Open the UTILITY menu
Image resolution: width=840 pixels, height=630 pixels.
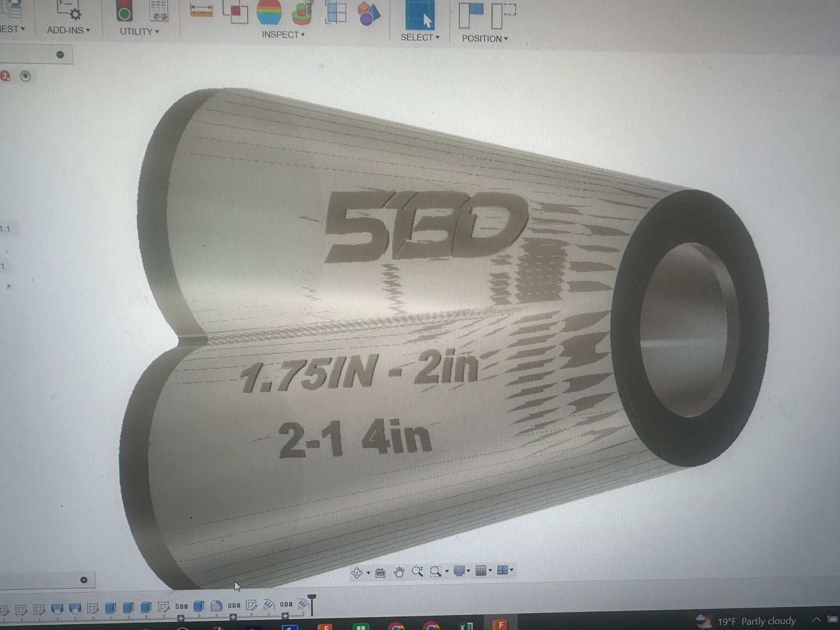pyautogui.click(x=139, y=31)
